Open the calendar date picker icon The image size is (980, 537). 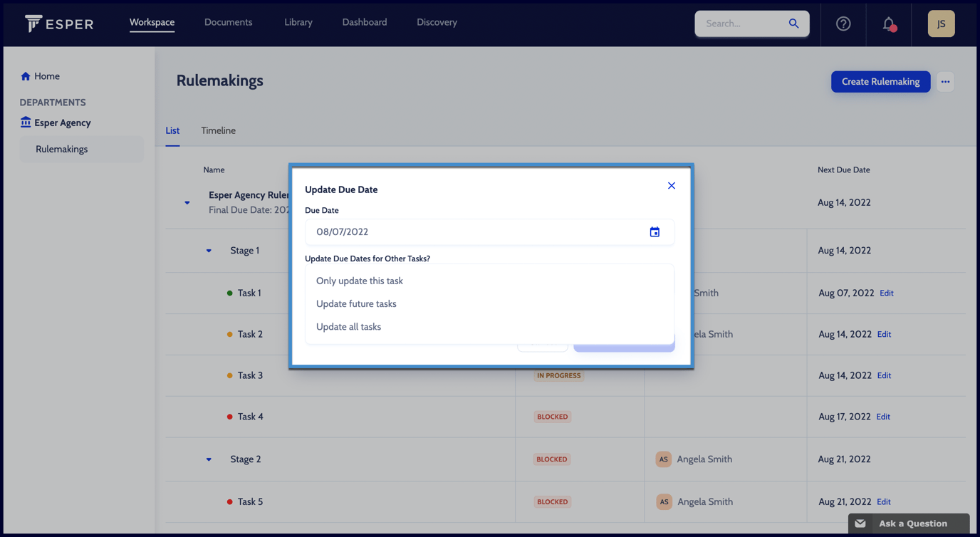(655, 232)
